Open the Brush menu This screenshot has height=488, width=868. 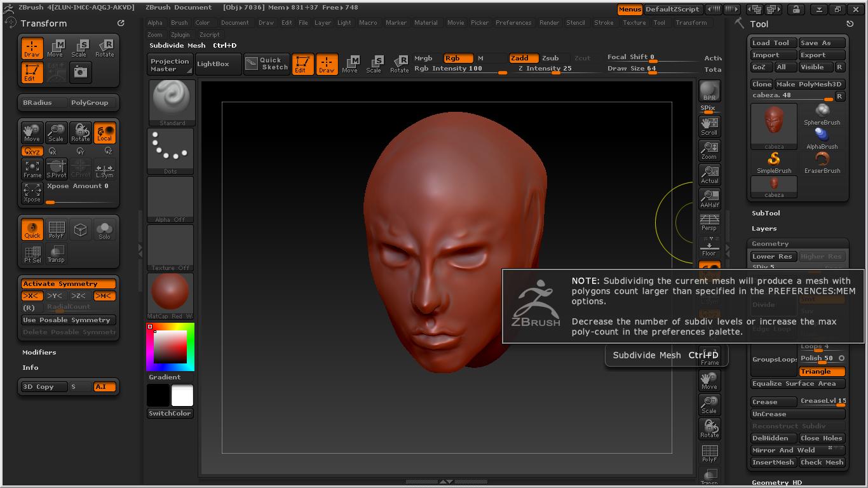click(179, 23)
